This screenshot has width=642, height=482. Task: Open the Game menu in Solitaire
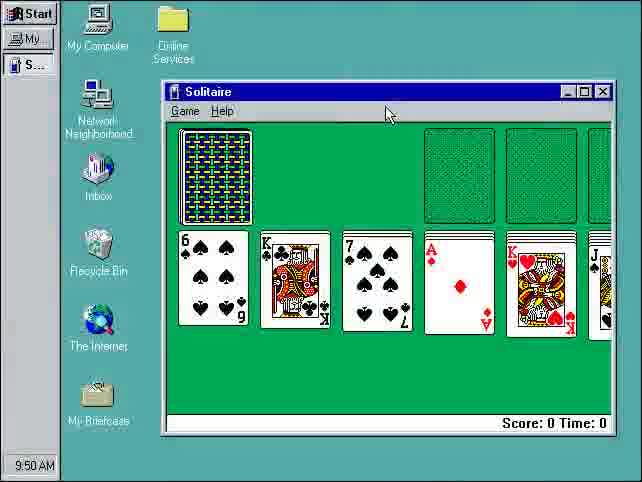click(185, 111)
